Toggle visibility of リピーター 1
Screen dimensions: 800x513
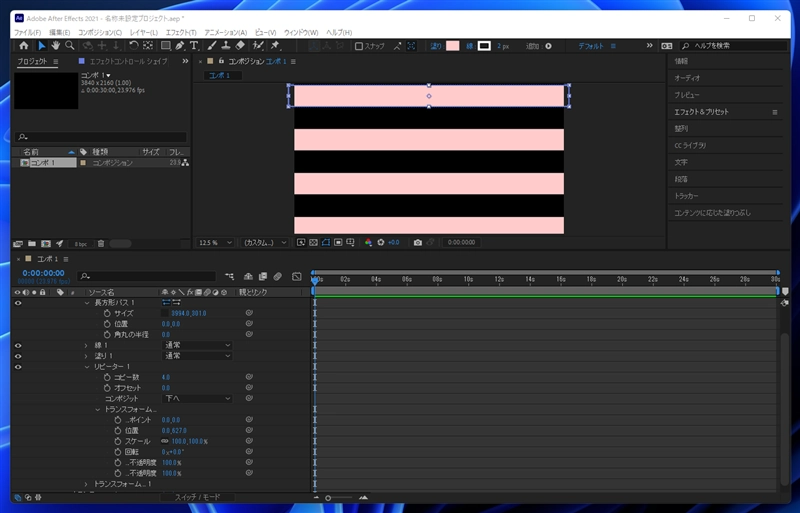[x=18, y=367]
